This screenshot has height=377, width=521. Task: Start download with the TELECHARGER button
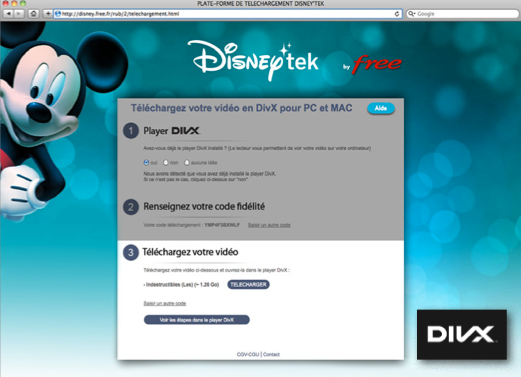point(248,285)
